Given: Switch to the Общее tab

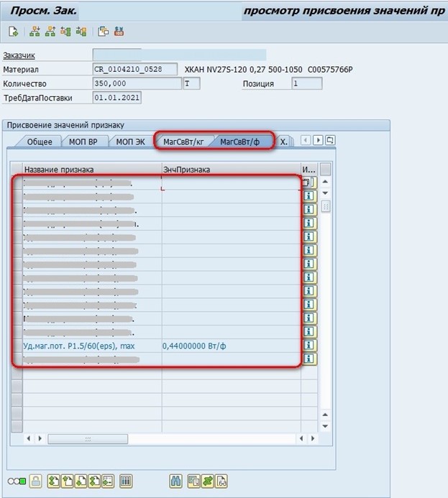Looking at the screenshot, I should tap(40, 142).
